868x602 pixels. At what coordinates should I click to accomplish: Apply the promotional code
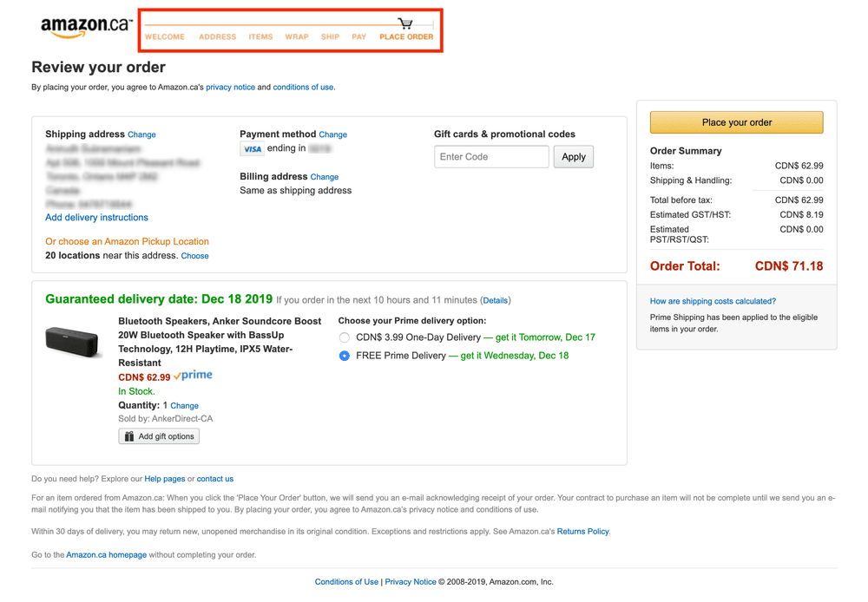point(573,157)
